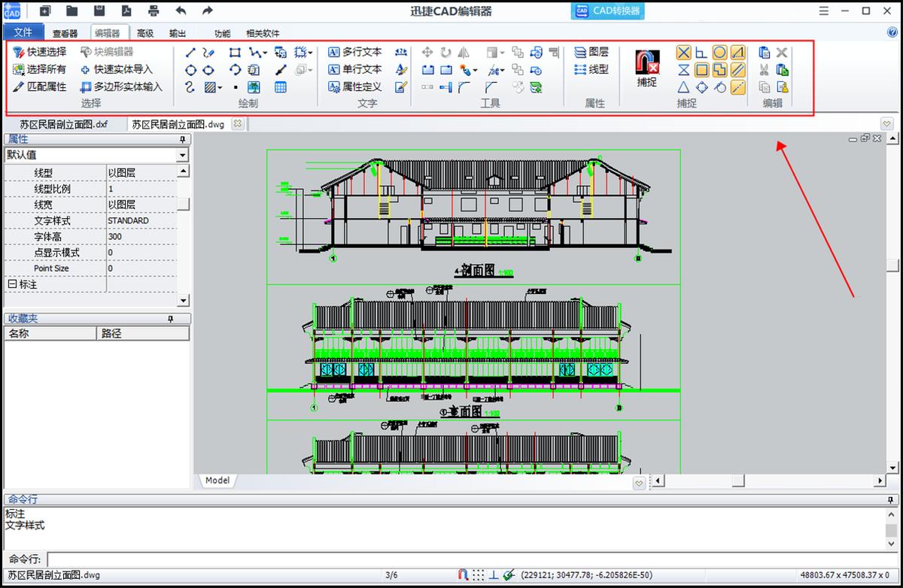Click the undo arrow in title bar
The width and height of the screenshot is (903, 588).
tap(181, 11)
